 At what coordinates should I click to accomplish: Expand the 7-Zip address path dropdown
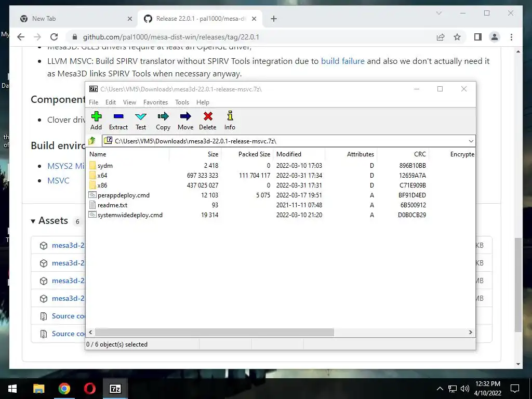point(471,141)
